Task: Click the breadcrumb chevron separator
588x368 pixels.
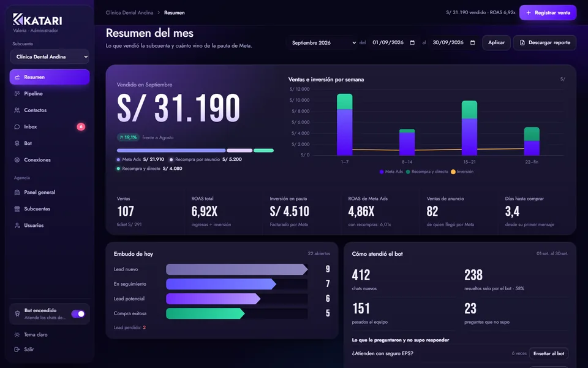Action: click(159, 13)
